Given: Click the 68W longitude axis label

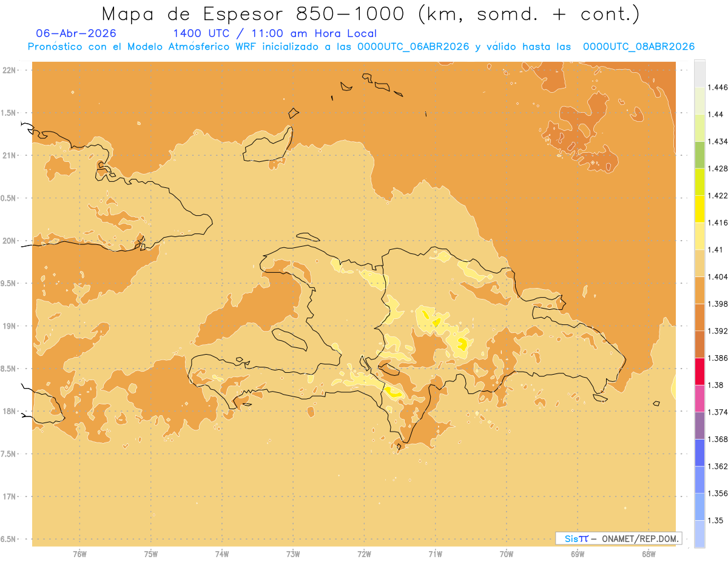Looking at the screenshot, I should 649,555.
